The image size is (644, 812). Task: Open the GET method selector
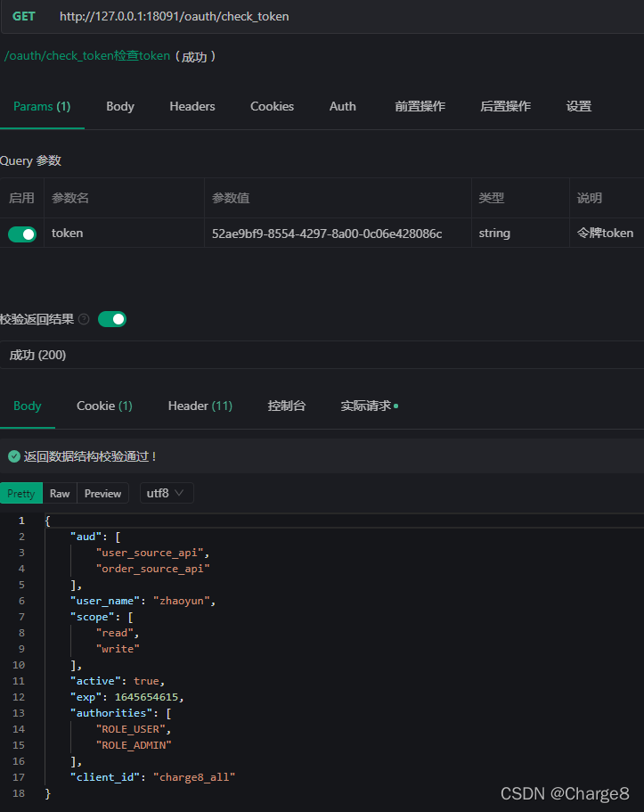click(24, 17)
